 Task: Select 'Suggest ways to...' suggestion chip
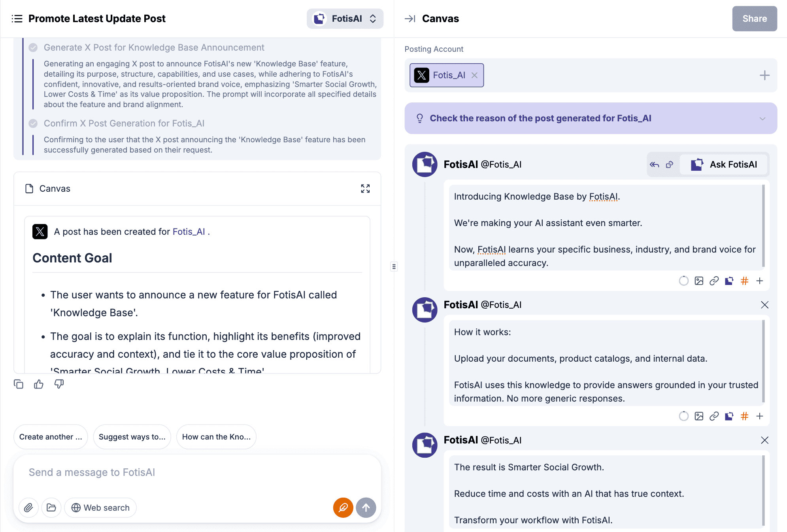(x=132, y=437)
